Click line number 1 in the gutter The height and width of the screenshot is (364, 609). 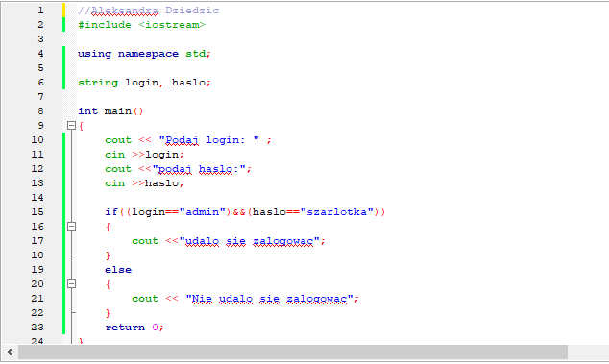pos(40,11)
